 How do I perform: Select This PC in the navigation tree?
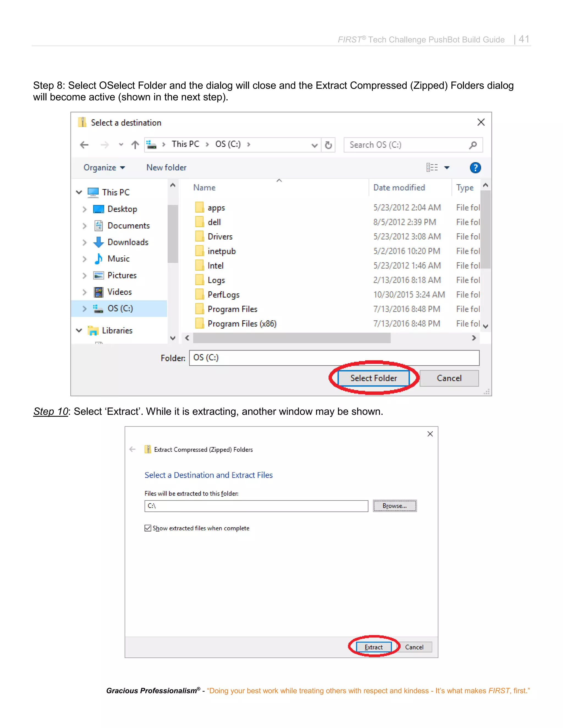(115, 192)
